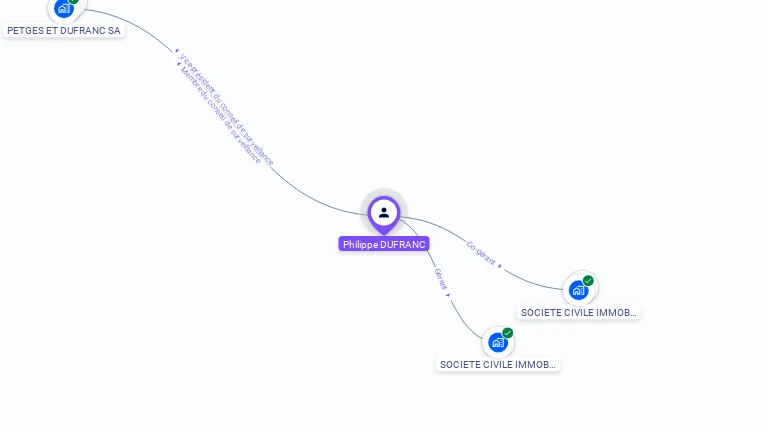
Task: Click green badge on PETGES ET DUFRANC node
Action: [x=73, y=1]
